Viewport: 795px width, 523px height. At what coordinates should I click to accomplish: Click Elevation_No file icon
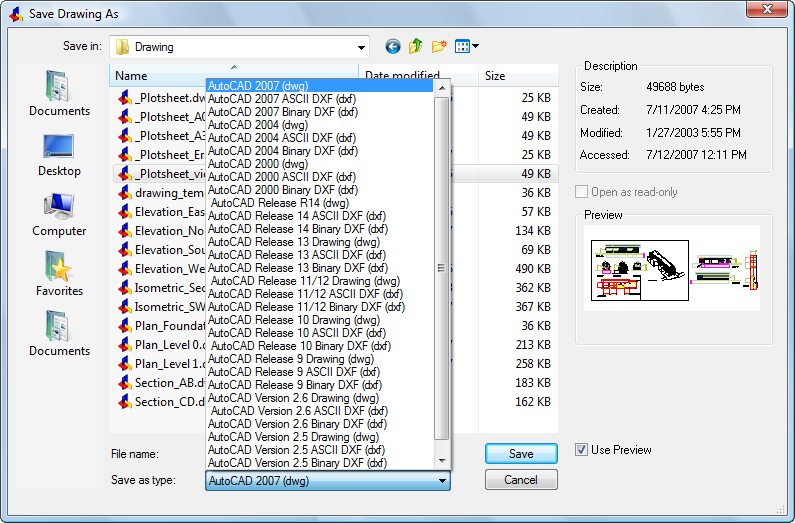coord(125,231)
